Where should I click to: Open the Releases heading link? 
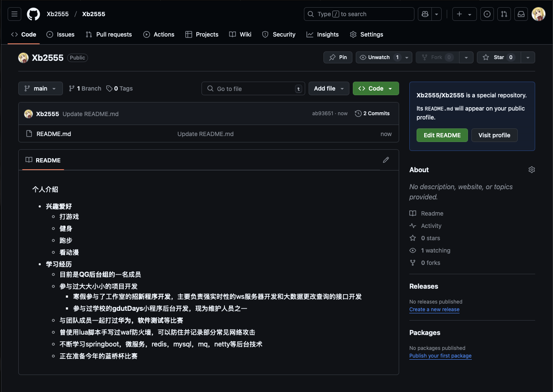[424, 287]
